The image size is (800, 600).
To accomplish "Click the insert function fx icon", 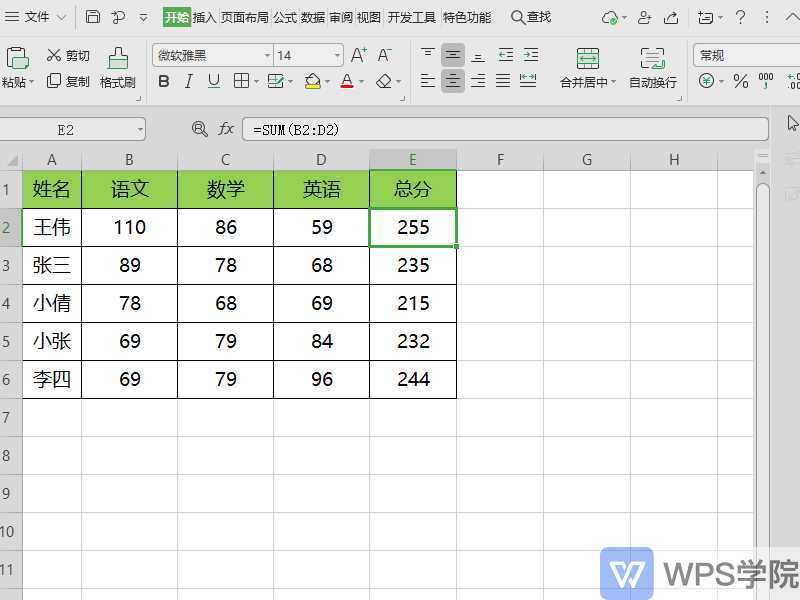I will coord(226,129).
